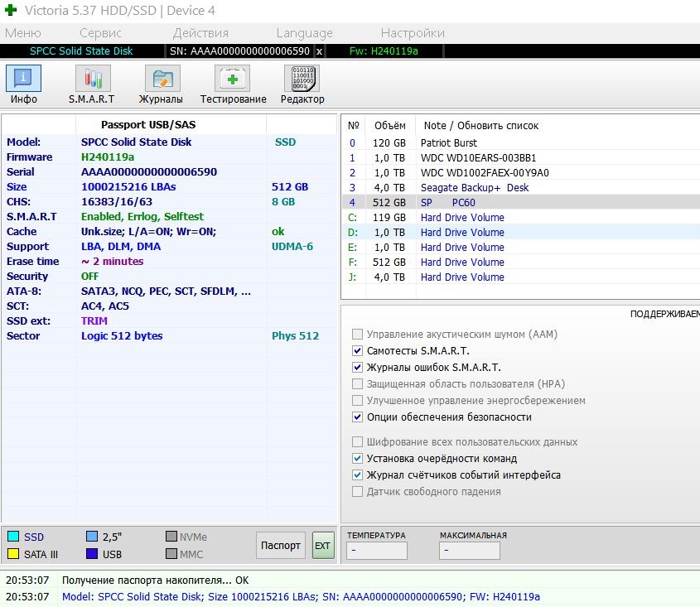Click the Erase time ~ 2 minutes value
700x607 pixels.
[x=113, y=262]
